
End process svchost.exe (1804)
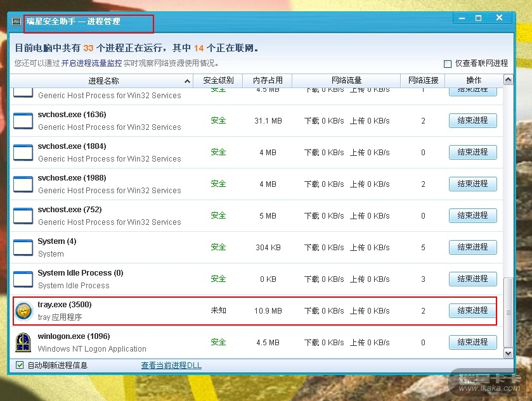tap(472, 152)
